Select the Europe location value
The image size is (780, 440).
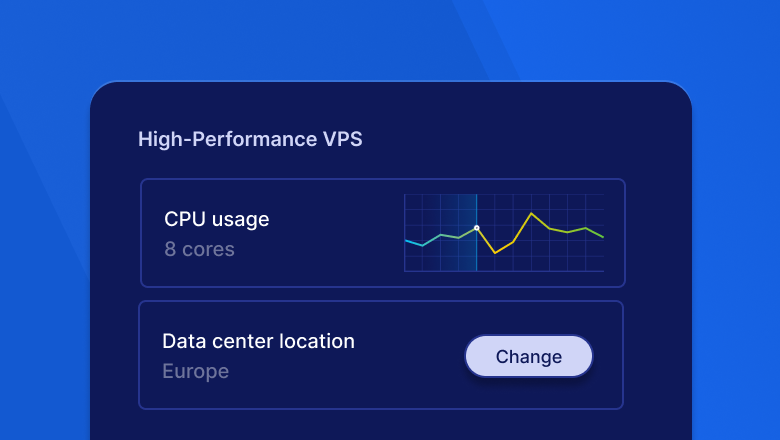pos(195,371)
